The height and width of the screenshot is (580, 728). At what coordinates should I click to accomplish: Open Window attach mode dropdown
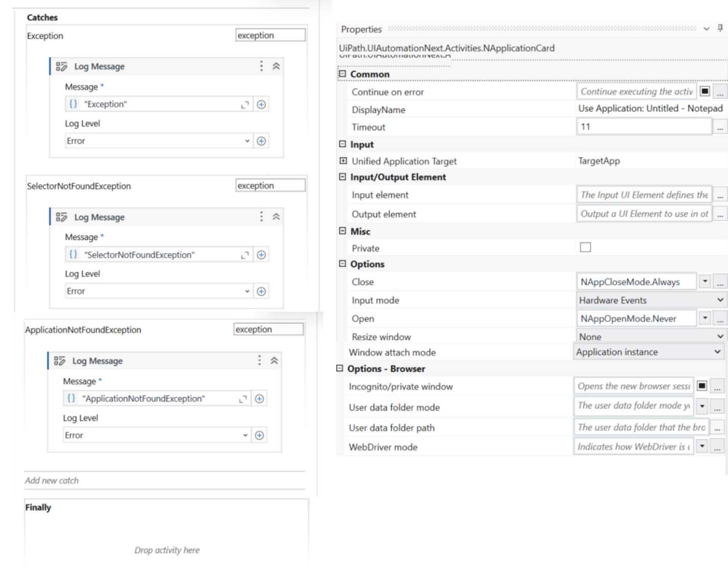(648, 352)
